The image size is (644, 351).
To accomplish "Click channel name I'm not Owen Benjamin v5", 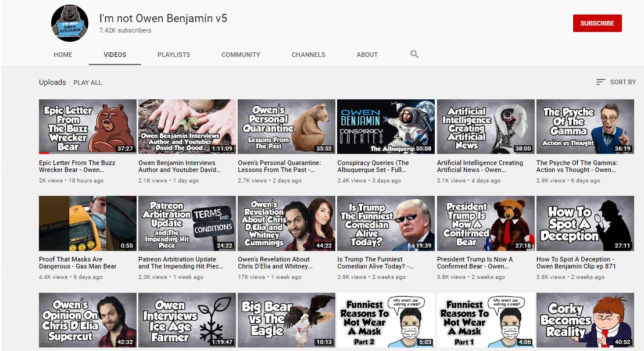I will click(163, 19).
